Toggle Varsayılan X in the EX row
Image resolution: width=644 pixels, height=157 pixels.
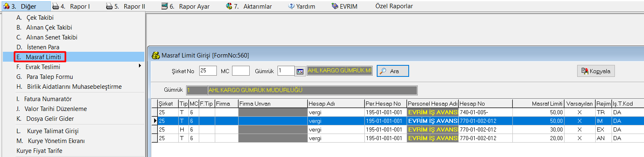[580, 129]
